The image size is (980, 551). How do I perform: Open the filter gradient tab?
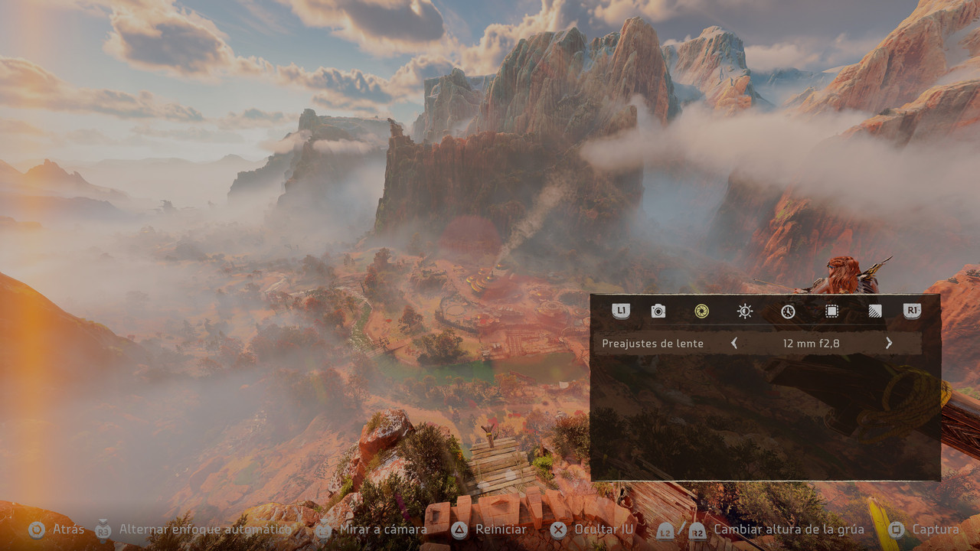875,311
